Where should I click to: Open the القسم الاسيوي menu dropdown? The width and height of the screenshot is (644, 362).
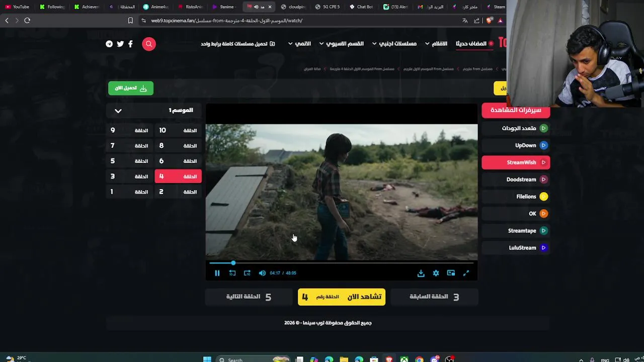click(x=341, y=44)
